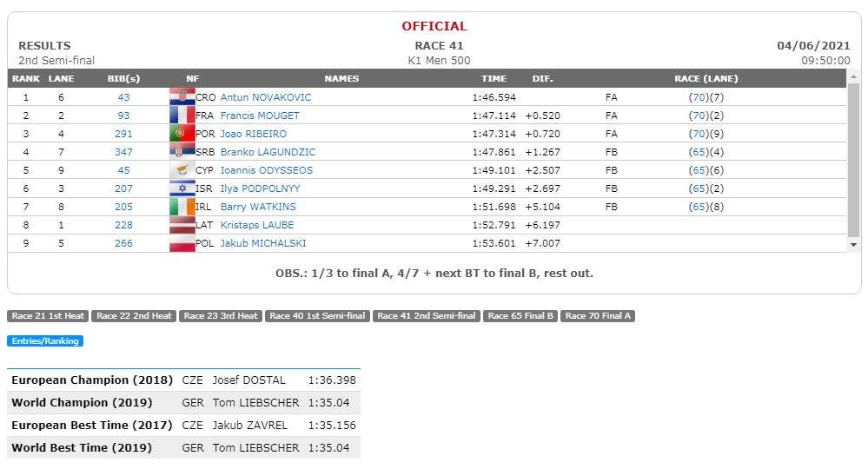
Task: Open the Race 21 1st Heat tab
Action: click(x=48, y=316)
